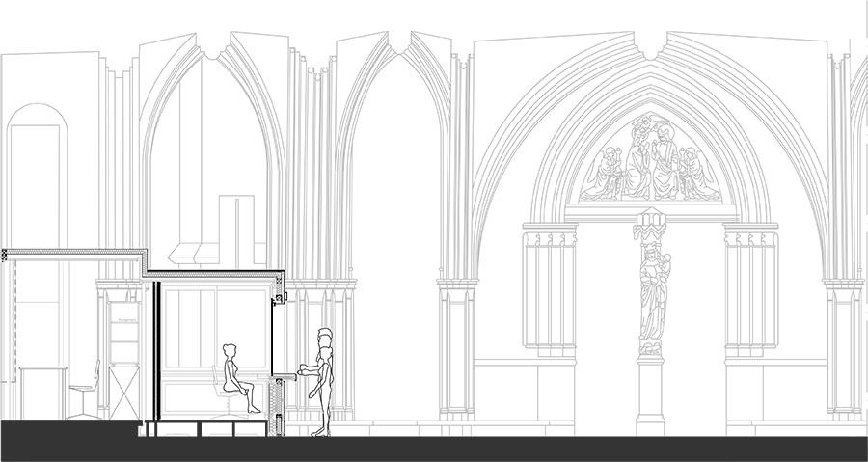
Task: Select the hatched roof slab at far left
Action: (x=72, y=254)
